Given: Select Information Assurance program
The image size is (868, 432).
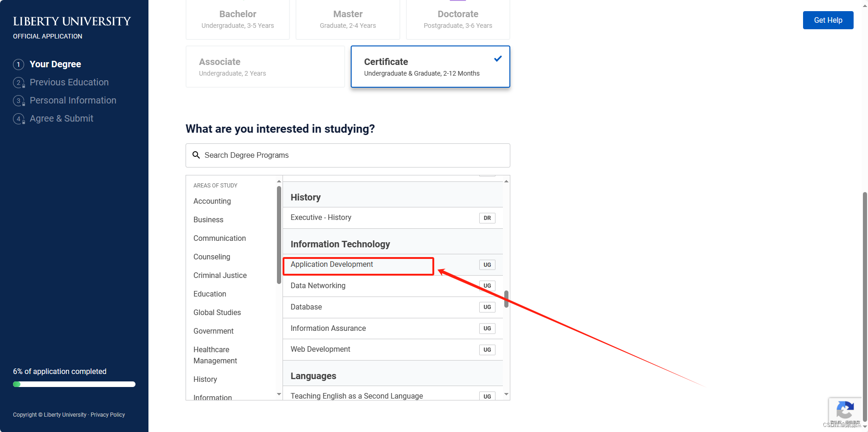Looking at the screenshot, I should coord(393,329).
